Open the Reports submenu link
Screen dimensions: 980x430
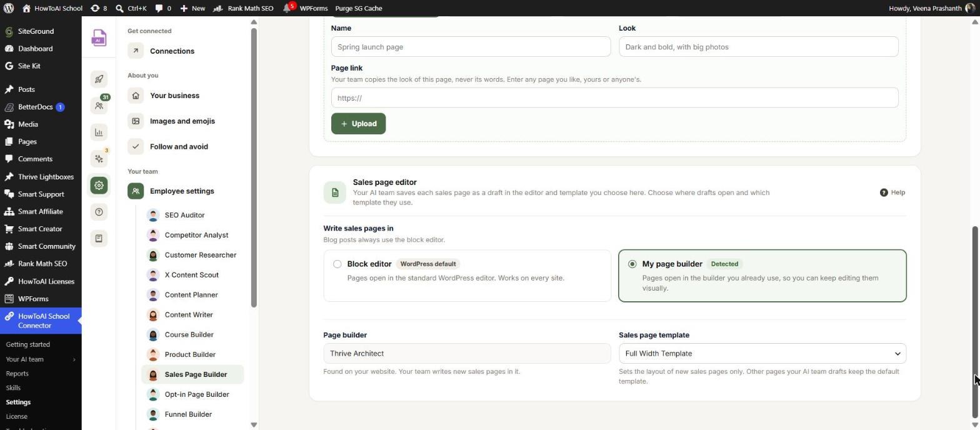(17, 374)
